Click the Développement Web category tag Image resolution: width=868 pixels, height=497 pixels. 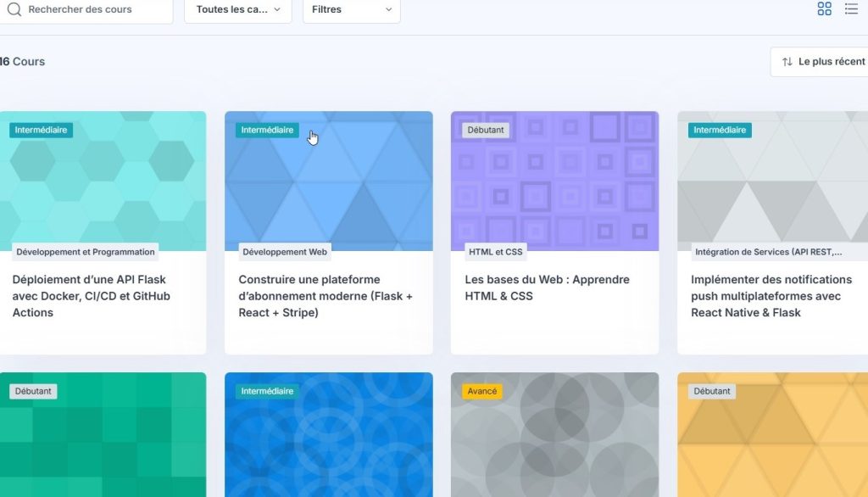[x=285, y=252]
